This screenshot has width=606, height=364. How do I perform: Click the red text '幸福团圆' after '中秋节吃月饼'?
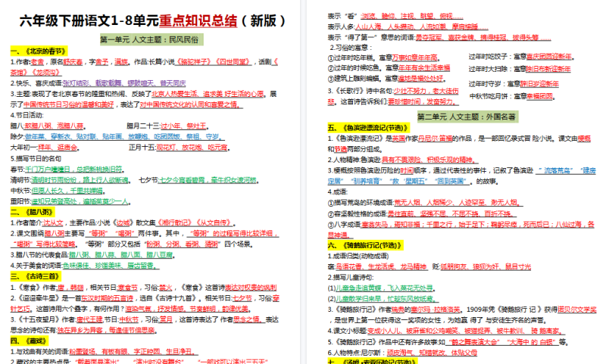point(539,96)
